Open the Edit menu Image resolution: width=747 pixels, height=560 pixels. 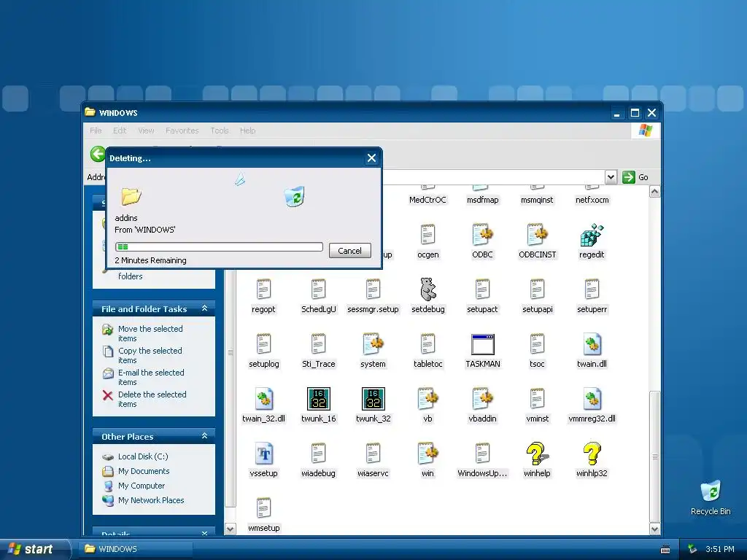[120, 131]
